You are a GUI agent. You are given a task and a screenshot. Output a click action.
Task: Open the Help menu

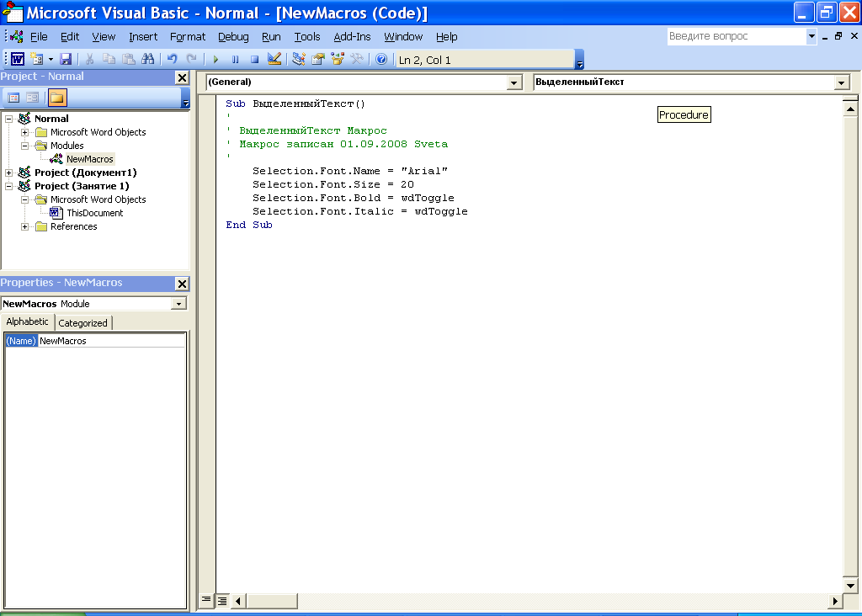point(446,36)
